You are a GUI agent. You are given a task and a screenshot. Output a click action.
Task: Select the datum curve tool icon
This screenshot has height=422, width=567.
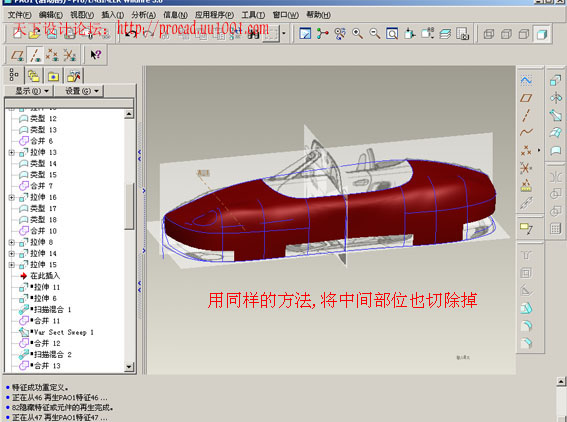pyautogui.click(x=526, y=132)
